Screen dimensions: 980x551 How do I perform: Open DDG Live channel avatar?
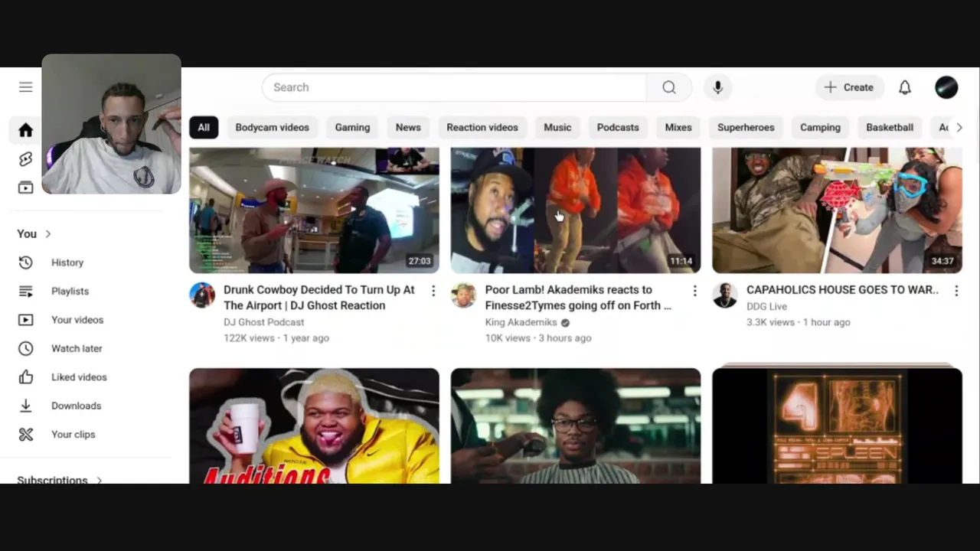click(x=725, y=295)
